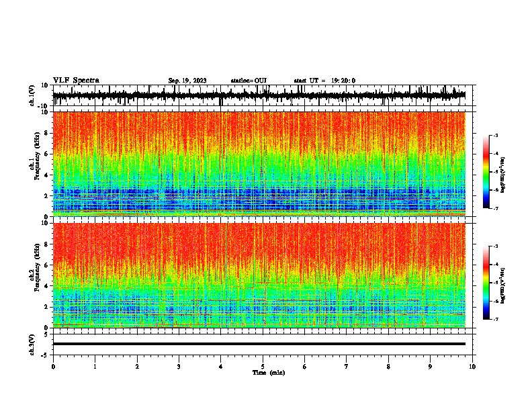Click the flat ch.3 voltage trace
532x411 pixels.
pos(259,344)
